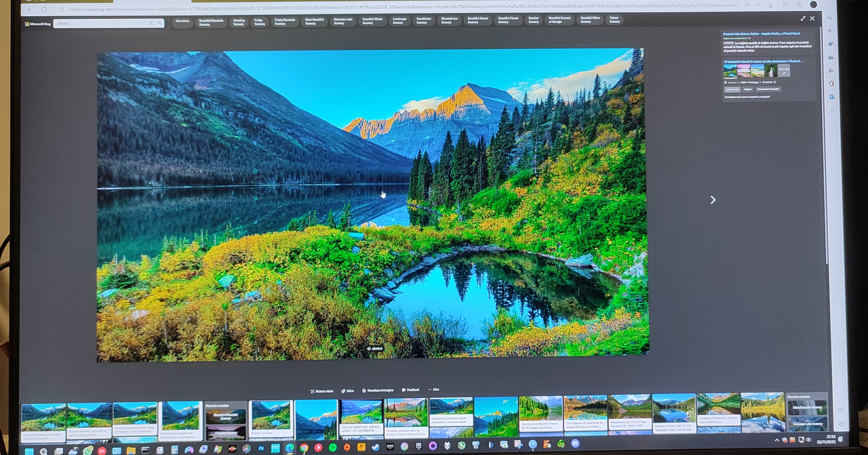This screenshot has width=868, height=455.
Task: Open Edge sidebar settings gear at bottom
Action: tap(841, 424)
